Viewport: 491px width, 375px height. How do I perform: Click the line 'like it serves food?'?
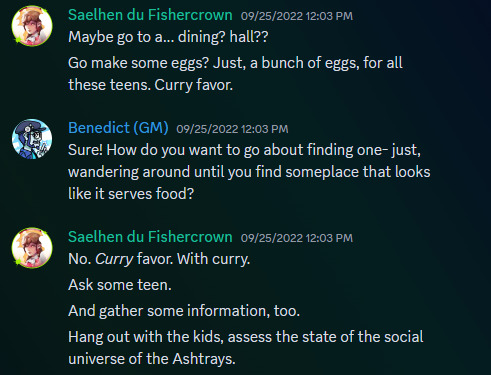pyautogui.click(x=131, y=194)
